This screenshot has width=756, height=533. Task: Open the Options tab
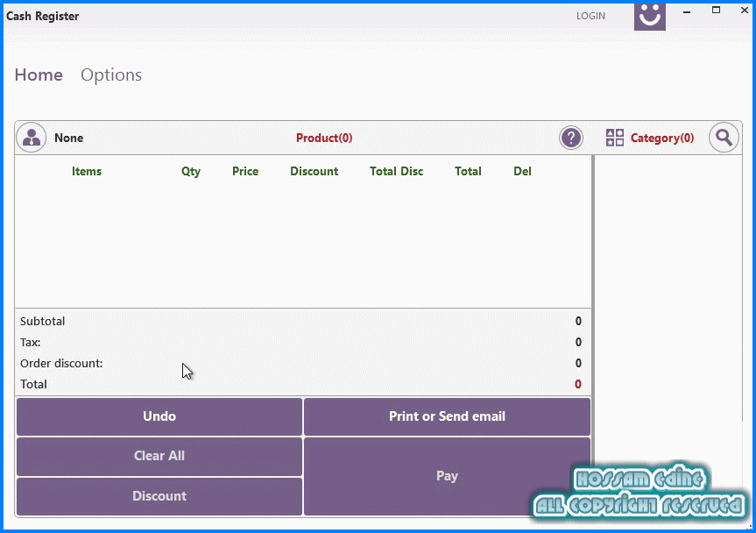pos(111,75)
